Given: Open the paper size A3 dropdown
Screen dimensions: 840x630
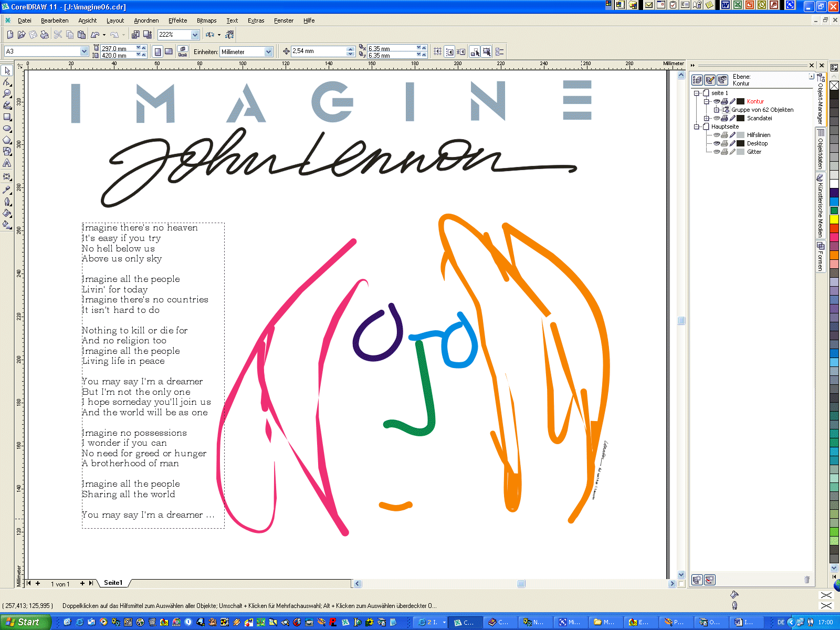Looking at the screenshot, I should pos(84,51).
